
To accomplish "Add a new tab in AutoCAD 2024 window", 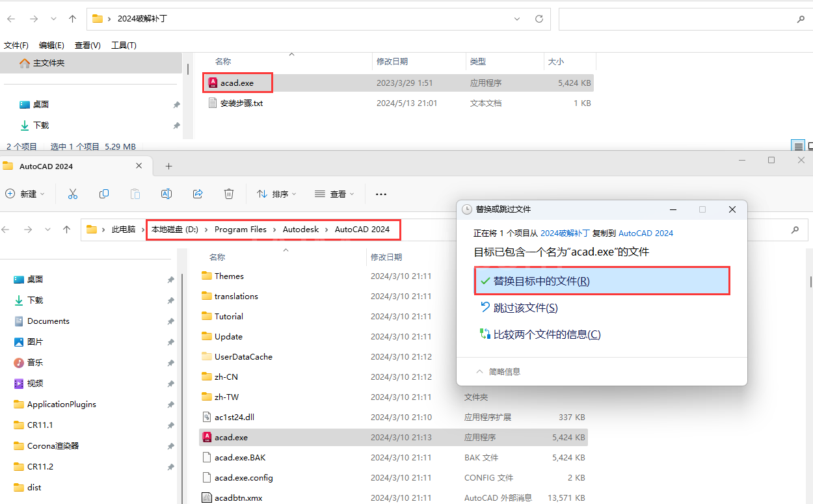I will coord(168,166).
